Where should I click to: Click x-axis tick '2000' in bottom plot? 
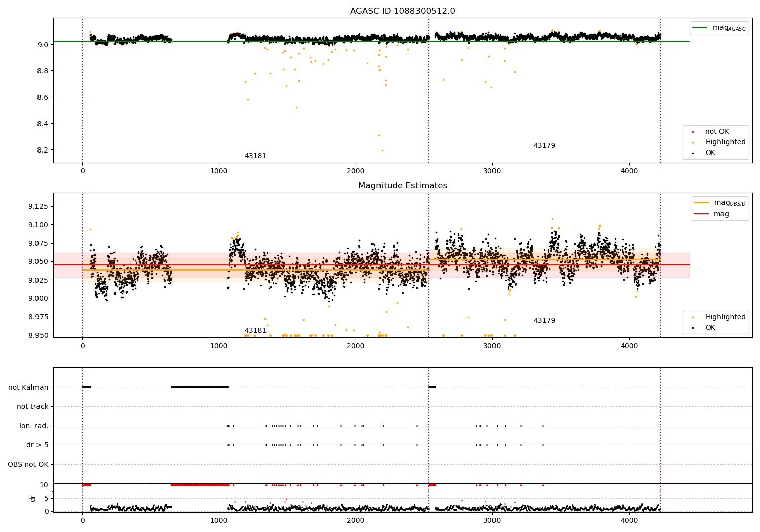(356, 521)
